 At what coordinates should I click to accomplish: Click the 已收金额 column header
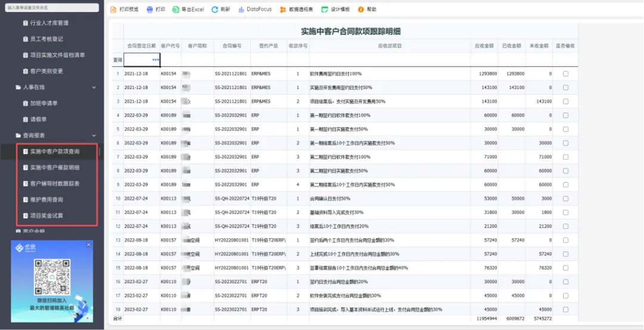(512, 46)
